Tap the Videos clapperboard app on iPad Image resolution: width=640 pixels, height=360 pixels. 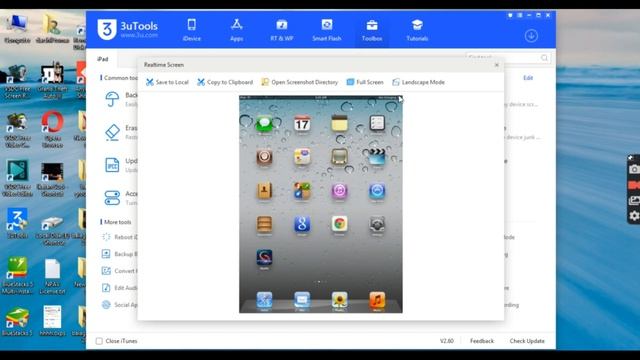pyautogui.click(x=377, y=157)
